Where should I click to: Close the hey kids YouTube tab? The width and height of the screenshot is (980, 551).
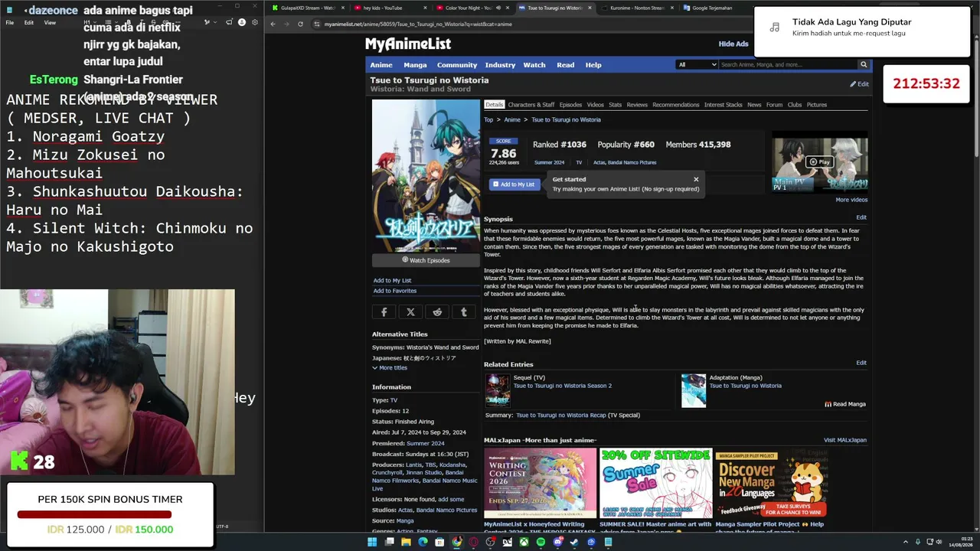tap(425, 8)
